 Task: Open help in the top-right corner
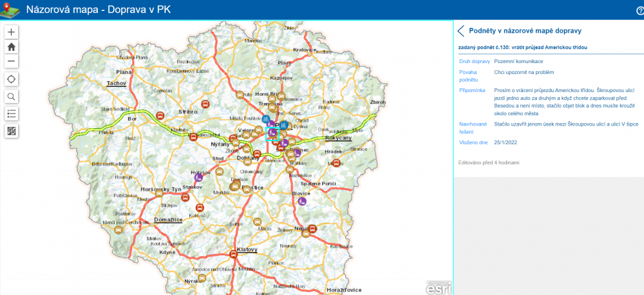tap(639, 10)
